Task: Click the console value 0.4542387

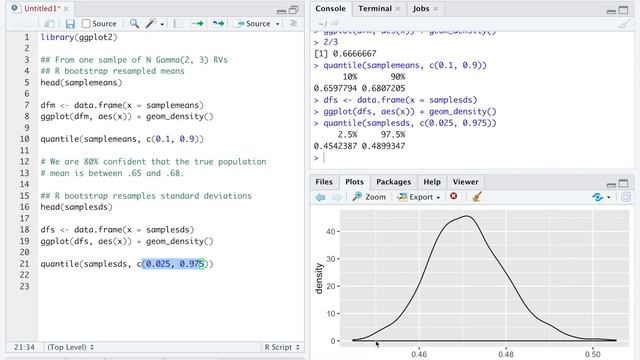Action: 335,146
